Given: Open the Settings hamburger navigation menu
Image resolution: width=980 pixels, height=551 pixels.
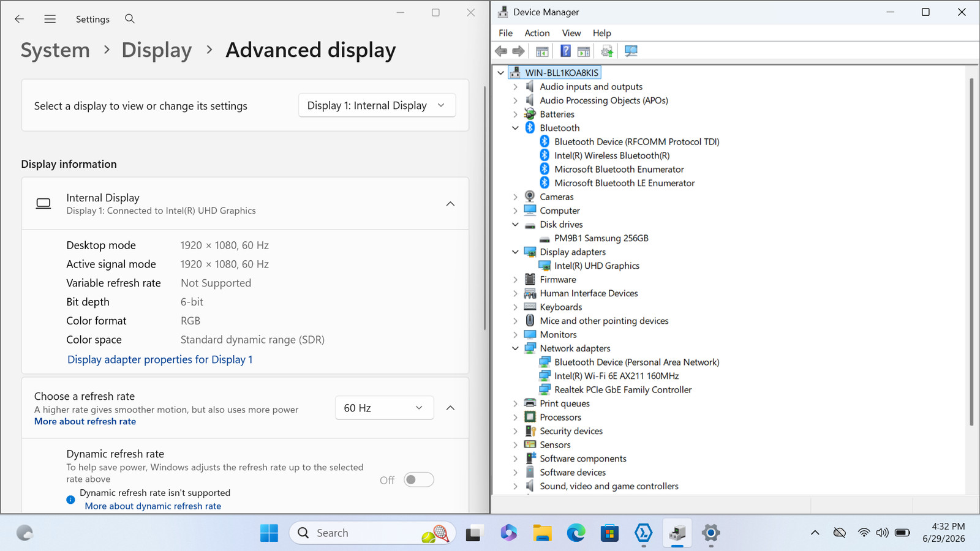Looking at the screenshot, I should pyautogui.click(x=50, y=19).
